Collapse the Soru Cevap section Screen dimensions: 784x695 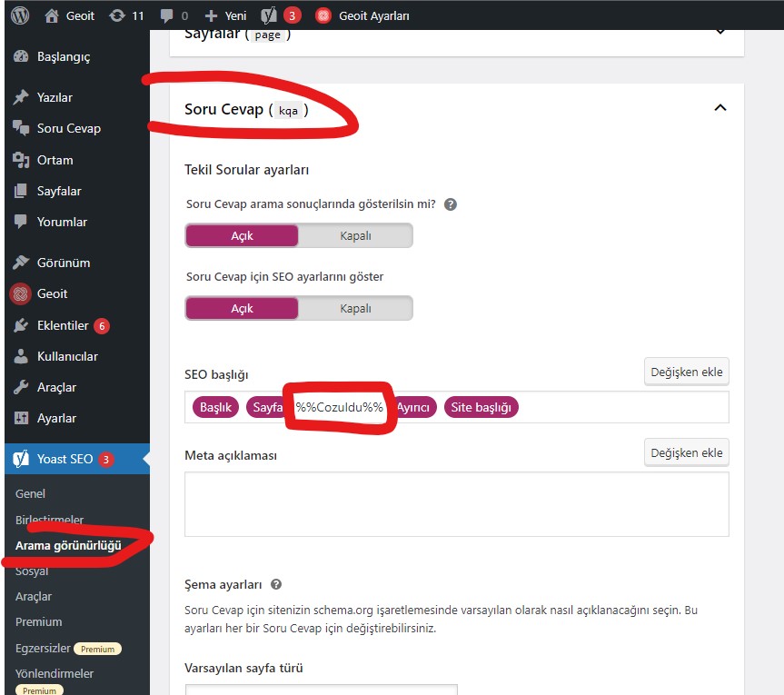(719, 108)
